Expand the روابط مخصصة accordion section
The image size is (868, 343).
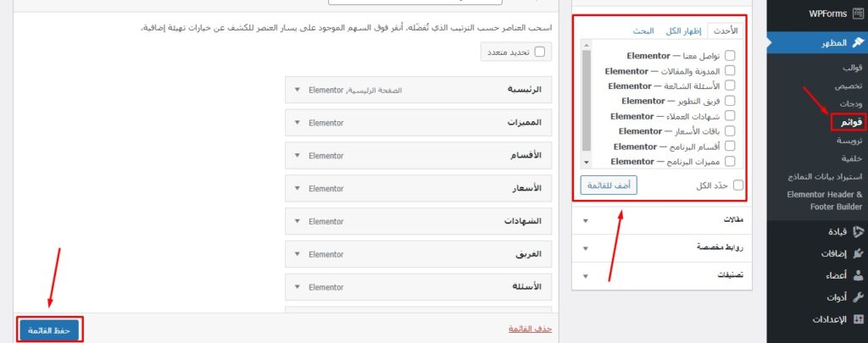tap(661, 248)
